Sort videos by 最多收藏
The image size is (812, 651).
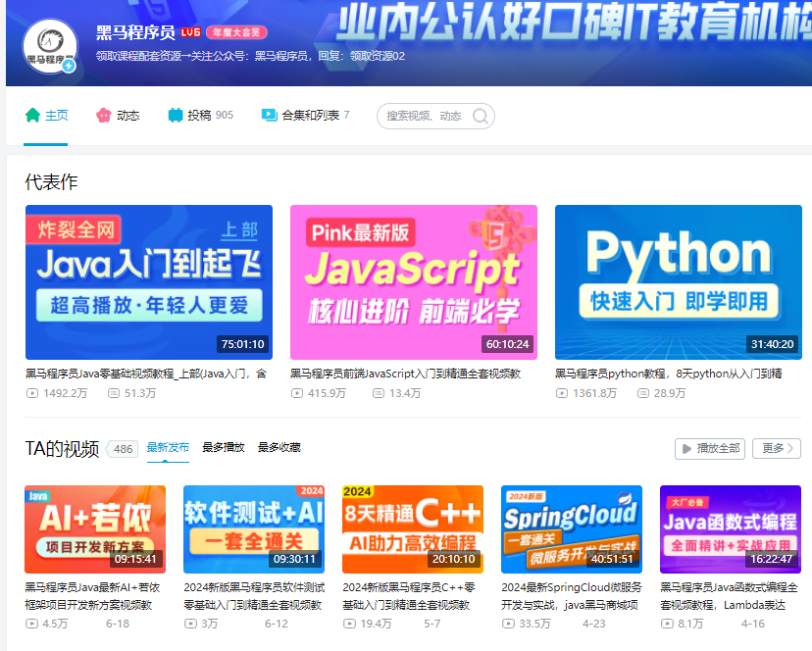[279, 447]
